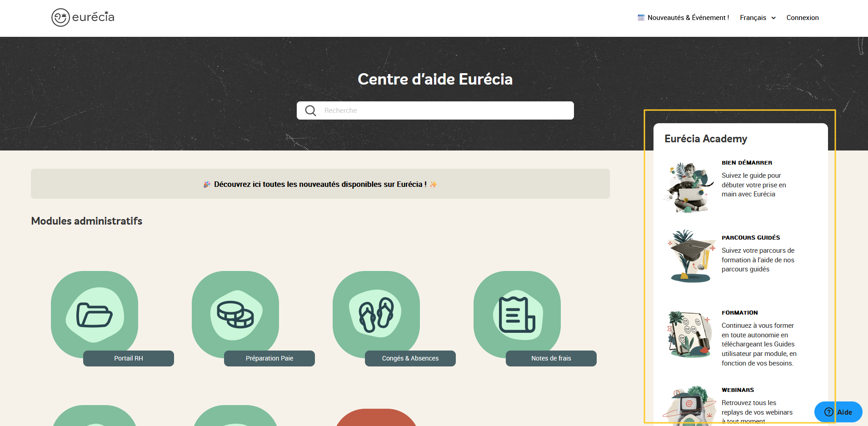
Task: Click the calendar icon beside Nouveautés & Événement
Action: (x=641, y=18)
